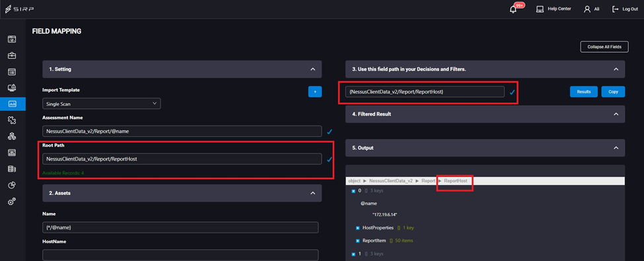
Task: Click the Available Records: 4 text
Action: [x=63, y=173]
